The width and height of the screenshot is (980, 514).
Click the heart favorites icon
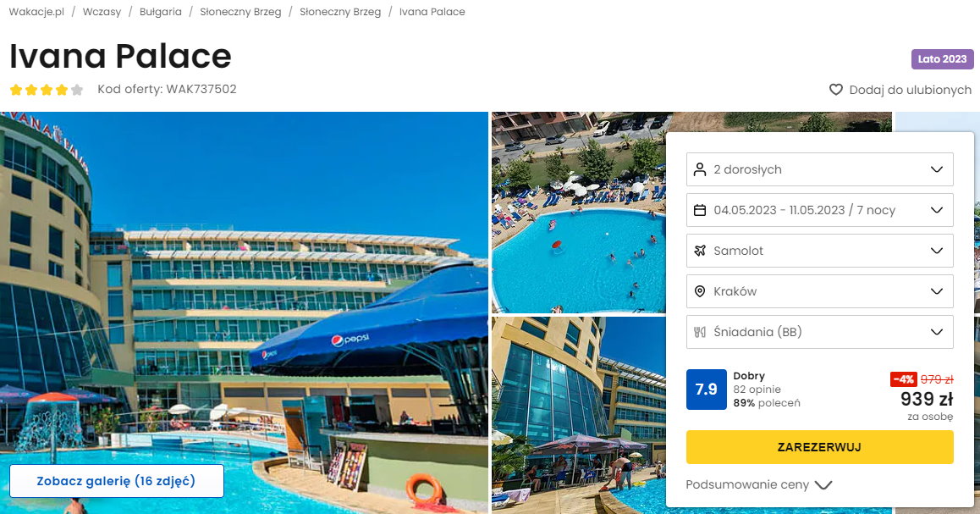pyautogui.click(x=835, y=90)
